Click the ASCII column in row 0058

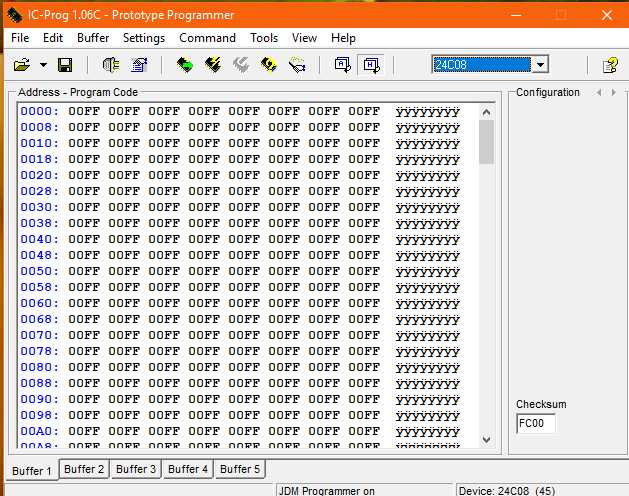[428, 288]
